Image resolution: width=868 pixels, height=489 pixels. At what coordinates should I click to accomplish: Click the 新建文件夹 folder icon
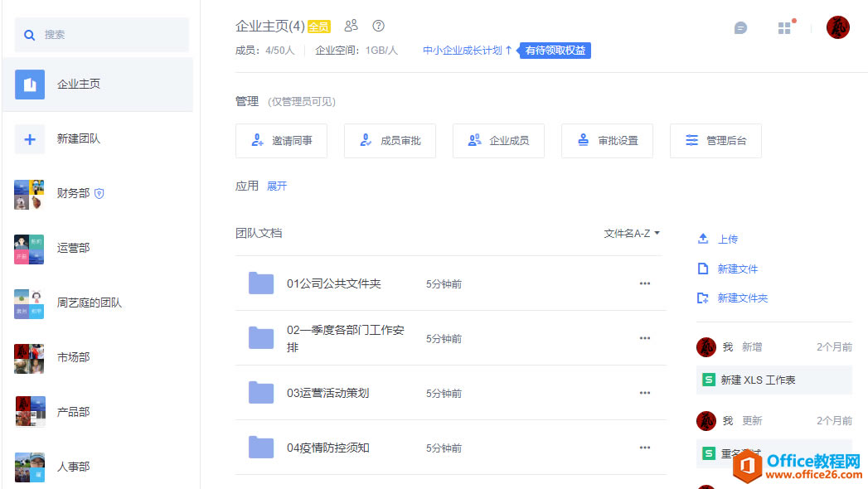[703, 298]
